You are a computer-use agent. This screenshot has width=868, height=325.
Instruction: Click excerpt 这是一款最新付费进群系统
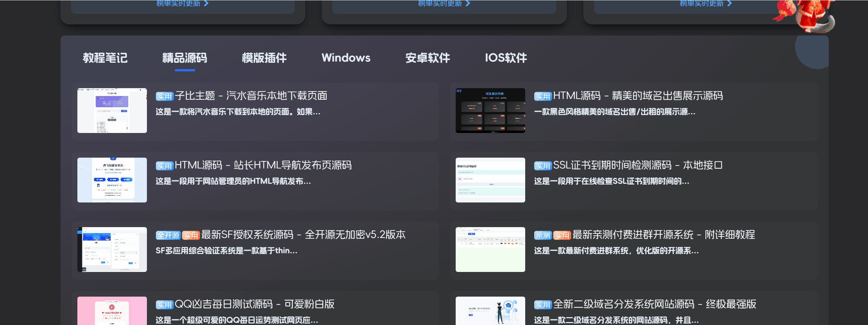click(616, 251)
